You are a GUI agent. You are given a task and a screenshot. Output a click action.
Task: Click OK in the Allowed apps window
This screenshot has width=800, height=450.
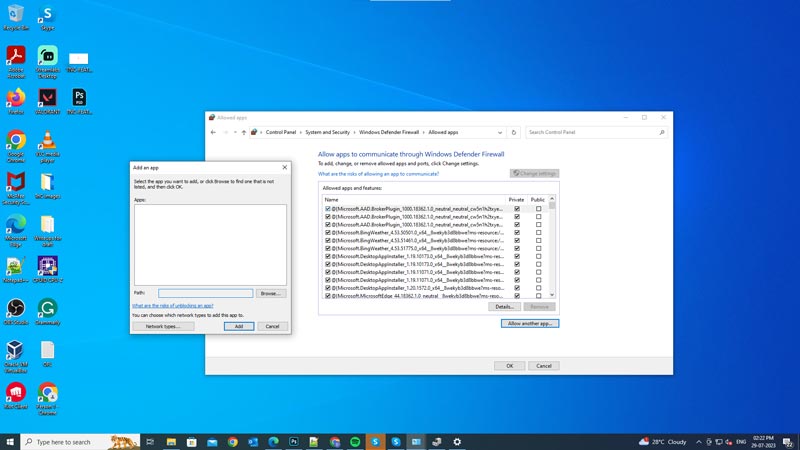(509, 366)
